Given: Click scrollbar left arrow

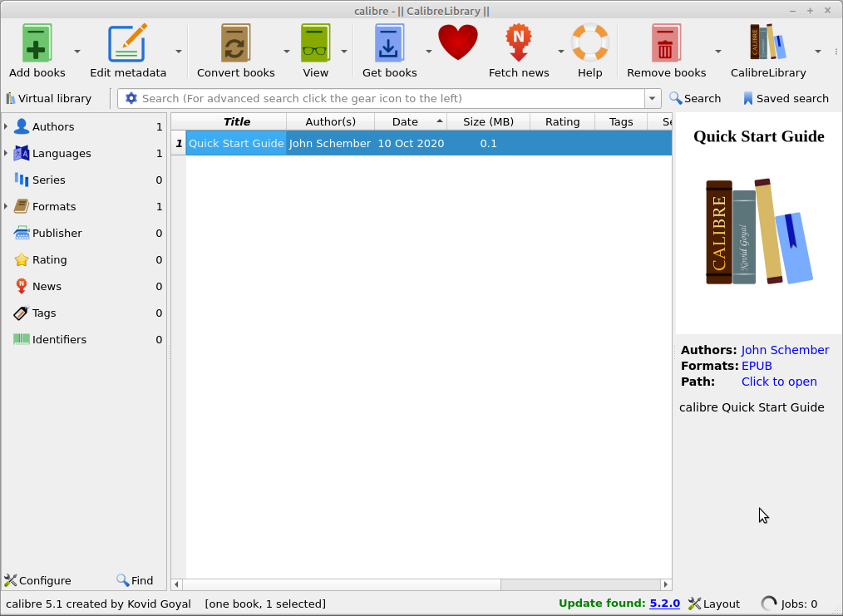Looking at the screenshot, I should click(176, 584).
